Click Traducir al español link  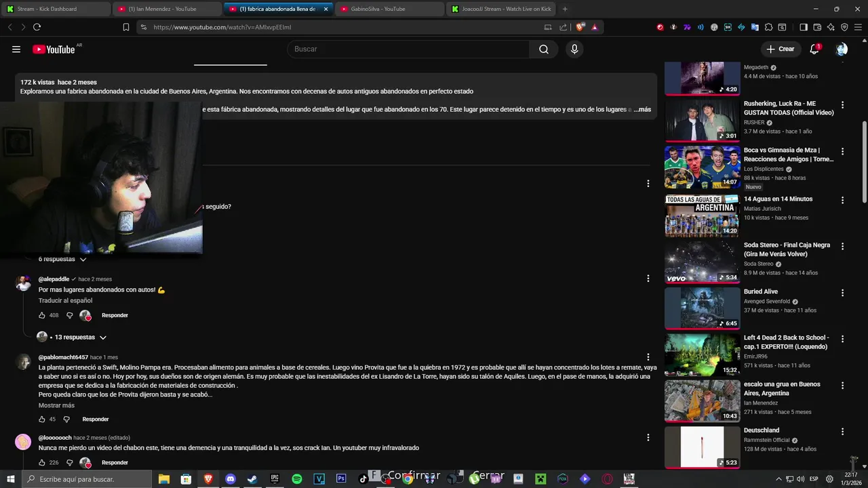(65, 300)
